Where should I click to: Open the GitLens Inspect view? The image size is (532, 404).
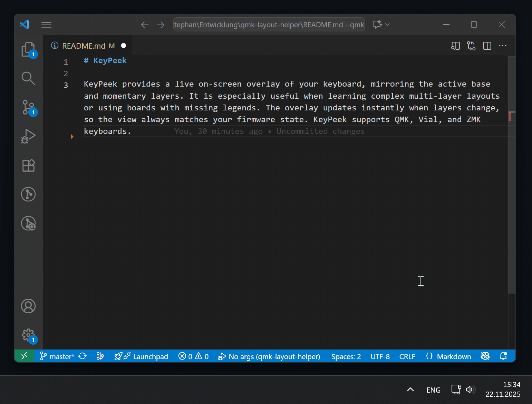pyautogui.click(x=28, y=223)
